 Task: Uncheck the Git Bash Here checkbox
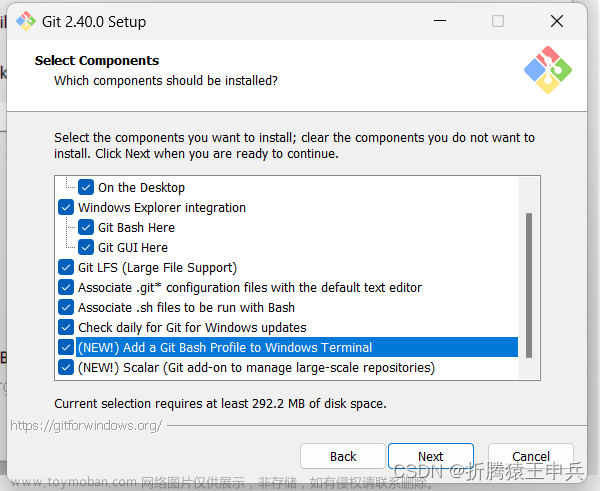86,227
